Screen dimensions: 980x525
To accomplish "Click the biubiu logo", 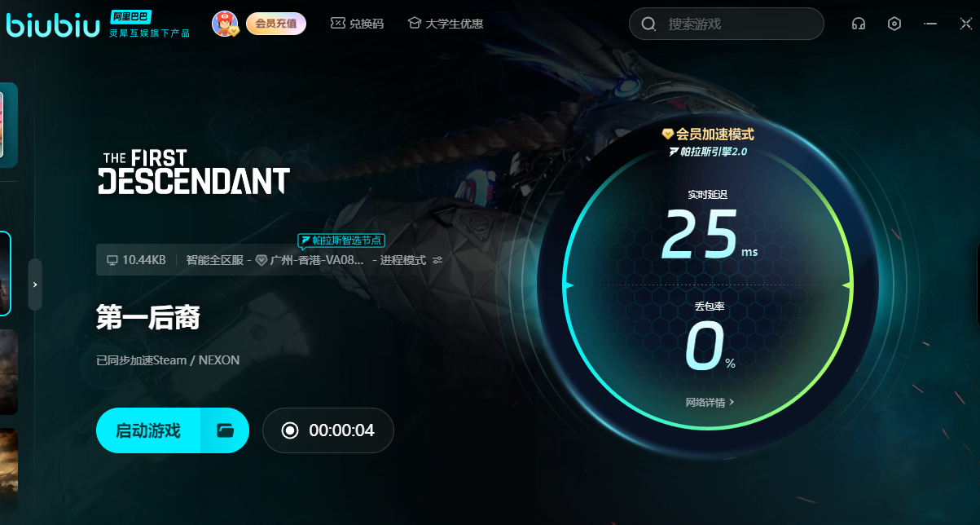I will point(53,24).
